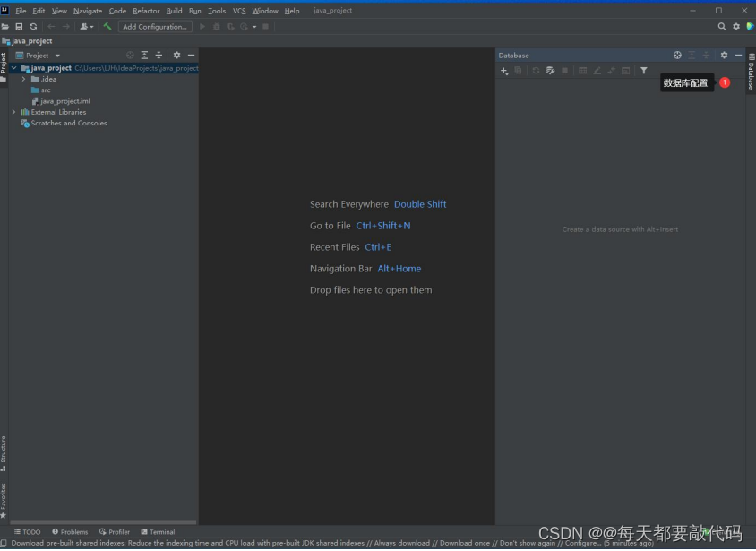
Task: Select the Run icon in the main toolbar
Action: tap(202, 26)
